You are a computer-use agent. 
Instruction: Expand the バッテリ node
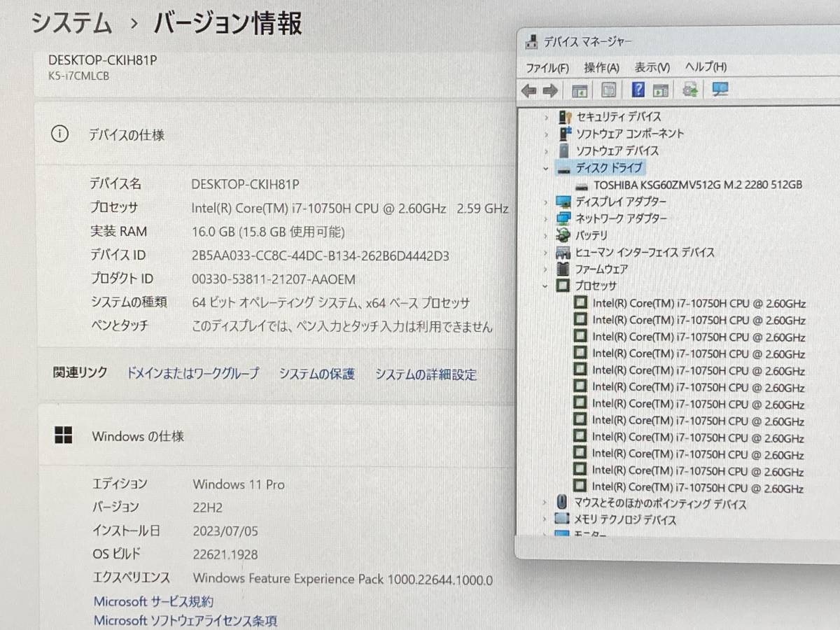(546, 235)
